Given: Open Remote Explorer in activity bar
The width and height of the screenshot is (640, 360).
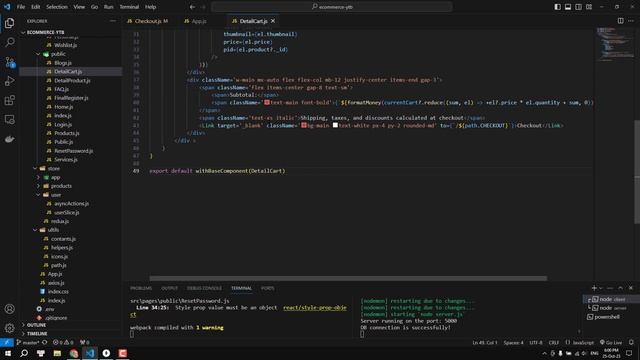Looking at the screenshot, I should pos(10,120).
